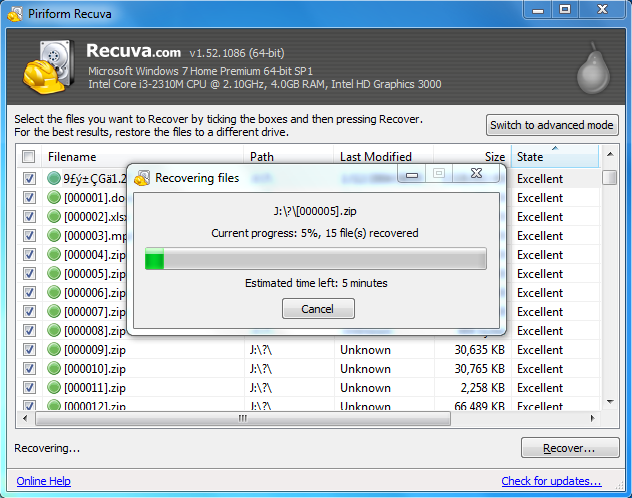Click the J:\?\ path of [000009].zip

tap(261, 350)
